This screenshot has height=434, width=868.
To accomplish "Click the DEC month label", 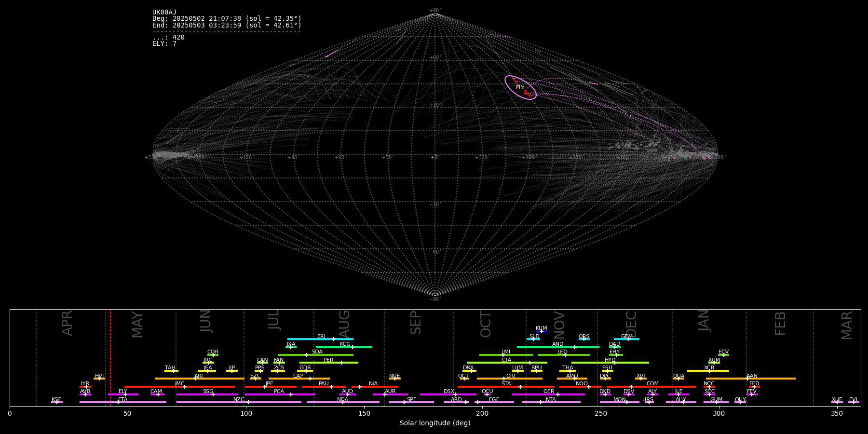I will (x=631, y=324).
